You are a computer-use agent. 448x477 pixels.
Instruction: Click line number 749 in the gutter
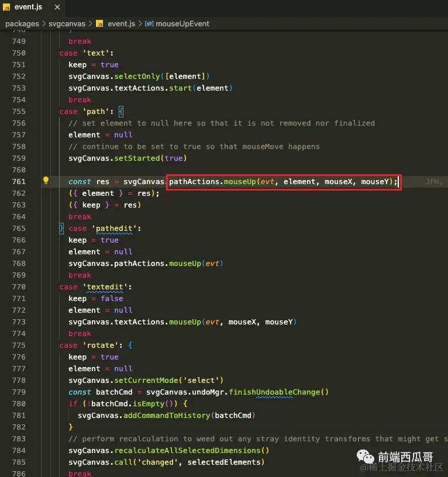[x=19, y=42]
